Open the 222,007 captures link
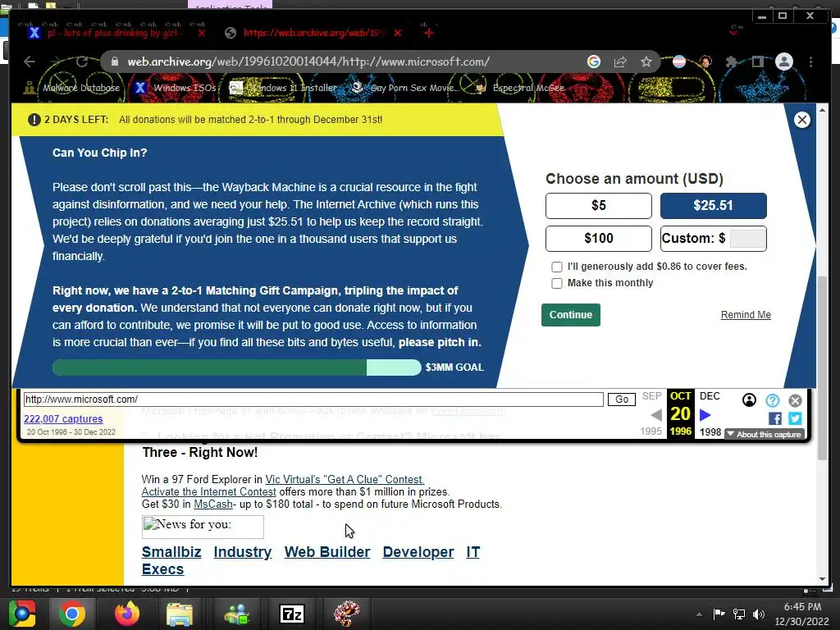 click(63, 419)
